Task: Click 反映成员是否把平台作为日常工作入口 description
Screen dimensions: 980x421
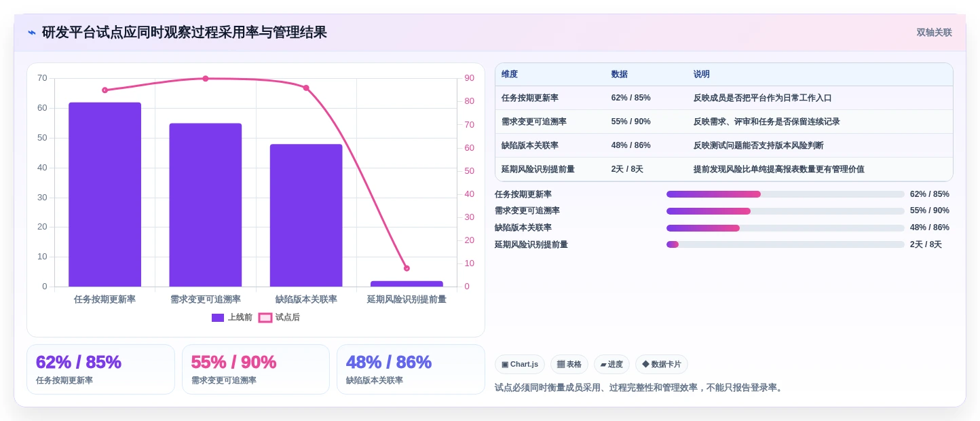Action: tap(762, 98)
